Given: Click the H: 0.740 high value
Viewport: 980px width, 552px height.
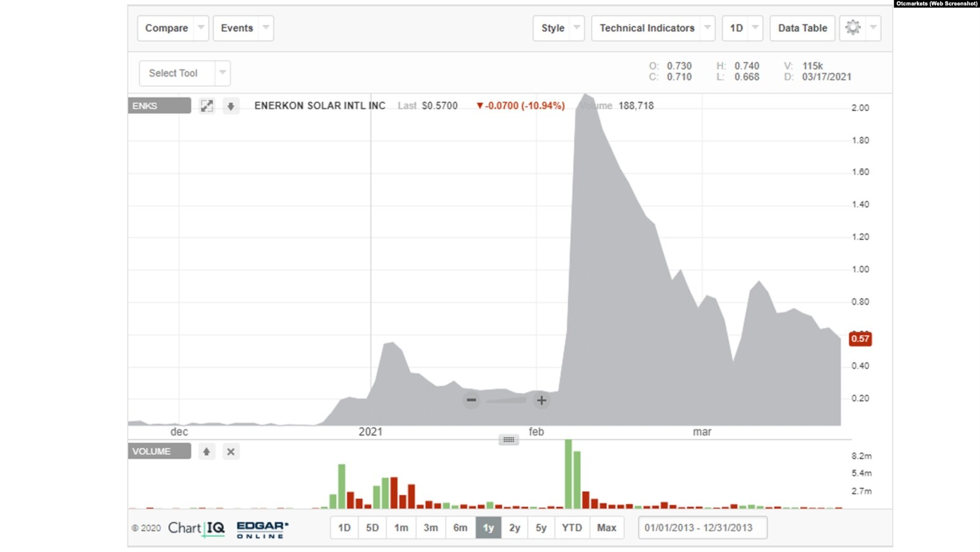Looking at the screenshot, I should (738, 66).
